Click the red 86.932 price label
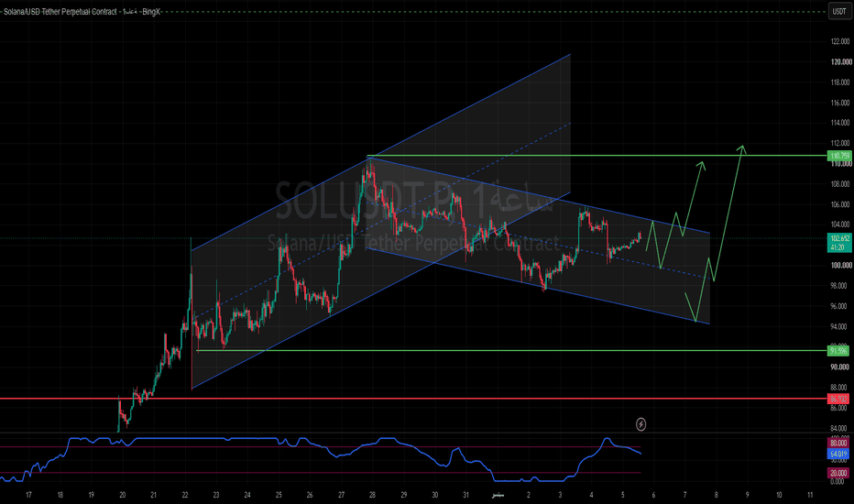The height and width of the screenshot is (504, 854). pos(838,399)
